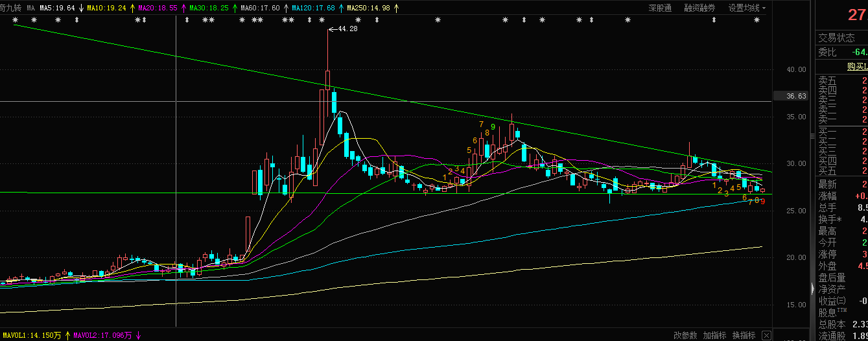
Task: Collapse the right quote panel arrow handle
Action: tap(812, 288)
